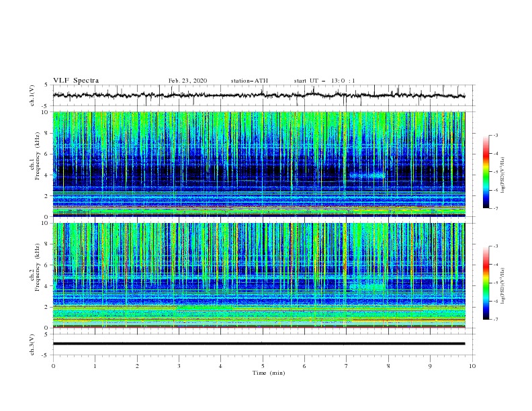This screenshot has width=532, height=411.
Task: Click the ch.2 frequency axis "2" tick label
Action: (x=46, y=307)
